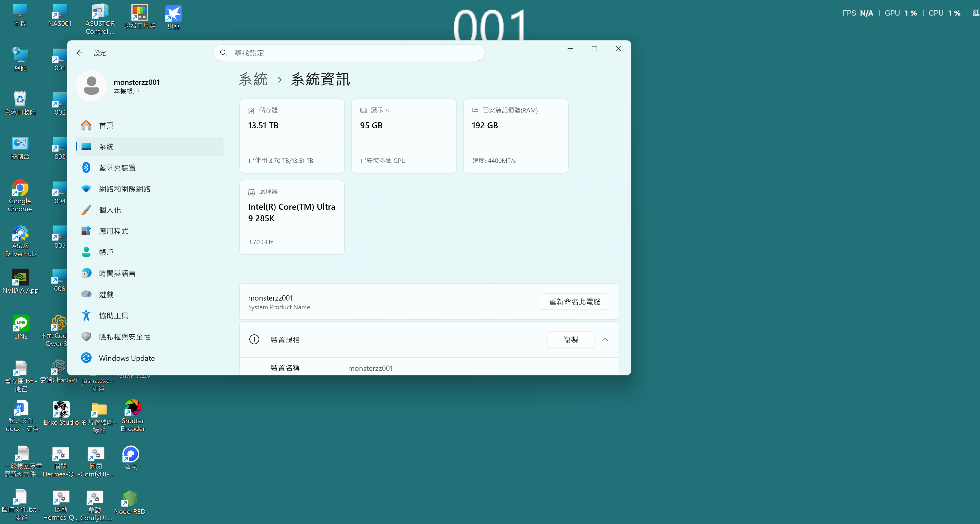Open the 處理器 Intel Core Ultra card

[292, 217]
